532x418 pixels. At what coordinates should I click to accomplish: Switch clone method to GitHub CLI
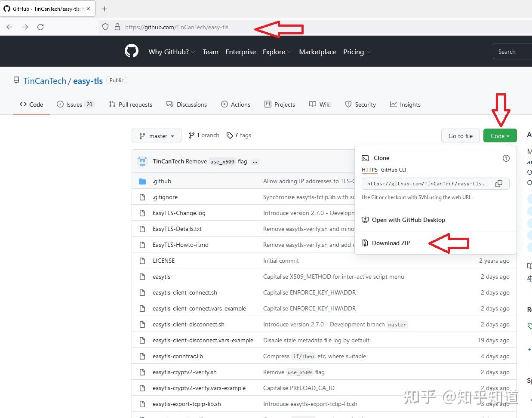[394, 169]
